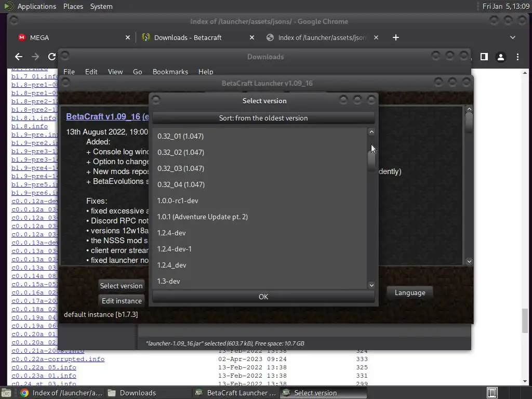Switch to the MEGA tab
The width and height of the screenshot is (532, 399).
[x=73, y=37]
